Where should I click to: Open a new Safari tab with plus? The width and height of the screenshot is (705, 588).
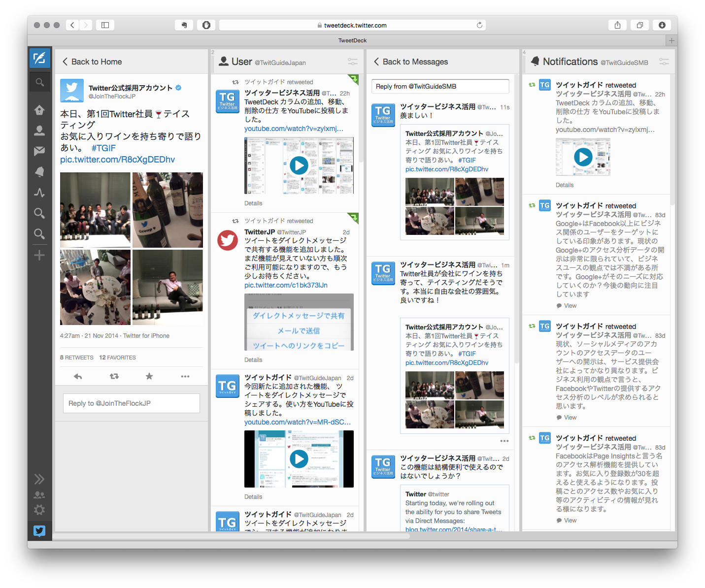click(671, 40)
